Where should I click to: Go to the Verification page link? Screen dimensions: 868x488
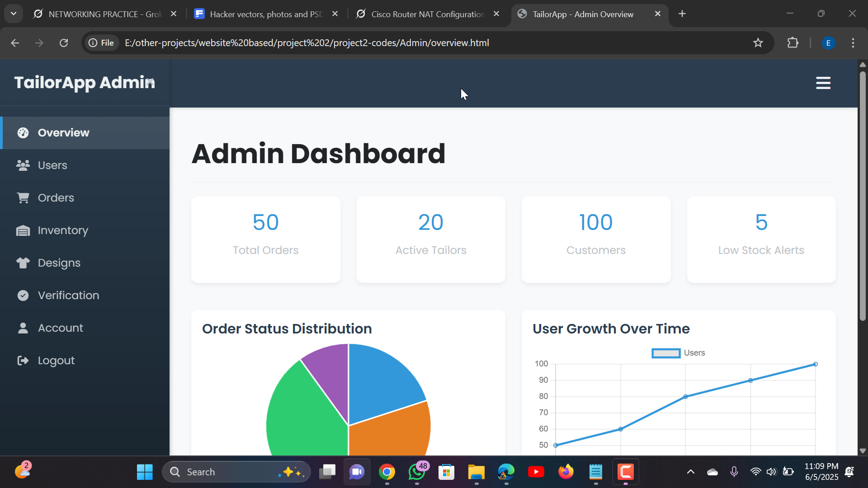coord(85,296)
